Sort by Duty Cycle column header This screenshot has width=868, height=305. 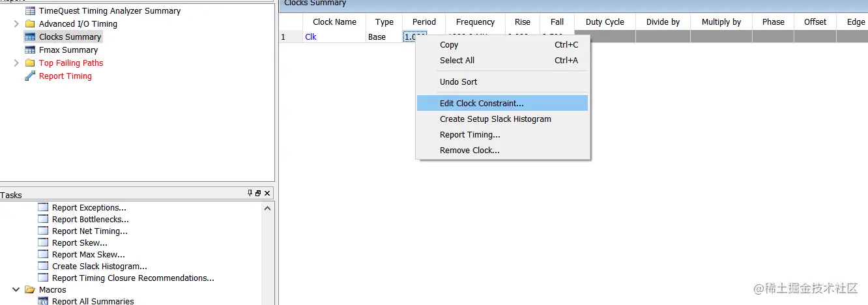(x=605, y=22)
